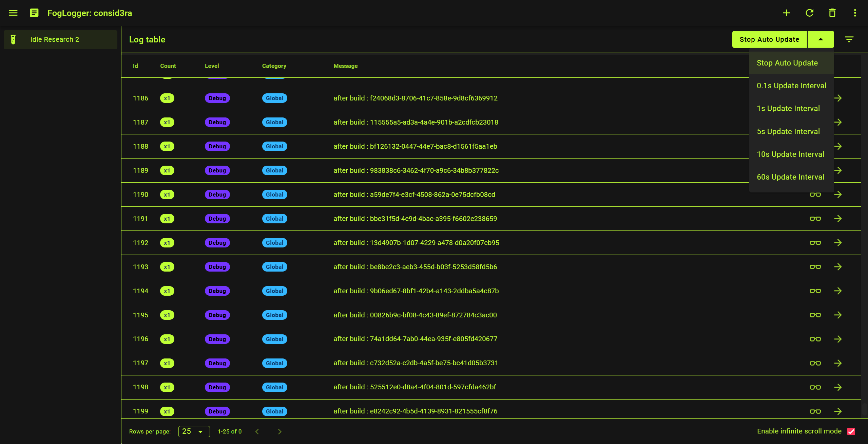Click the Stop Auto Update button
Image resolution: width=868 pixels, height=444 pixels.
(769, 39)
